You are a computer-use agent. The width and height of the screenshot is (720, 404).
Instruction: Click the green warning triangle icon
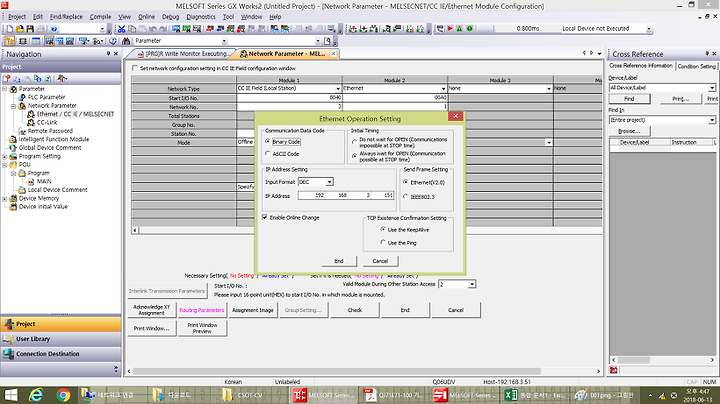(x=460, y=28)
